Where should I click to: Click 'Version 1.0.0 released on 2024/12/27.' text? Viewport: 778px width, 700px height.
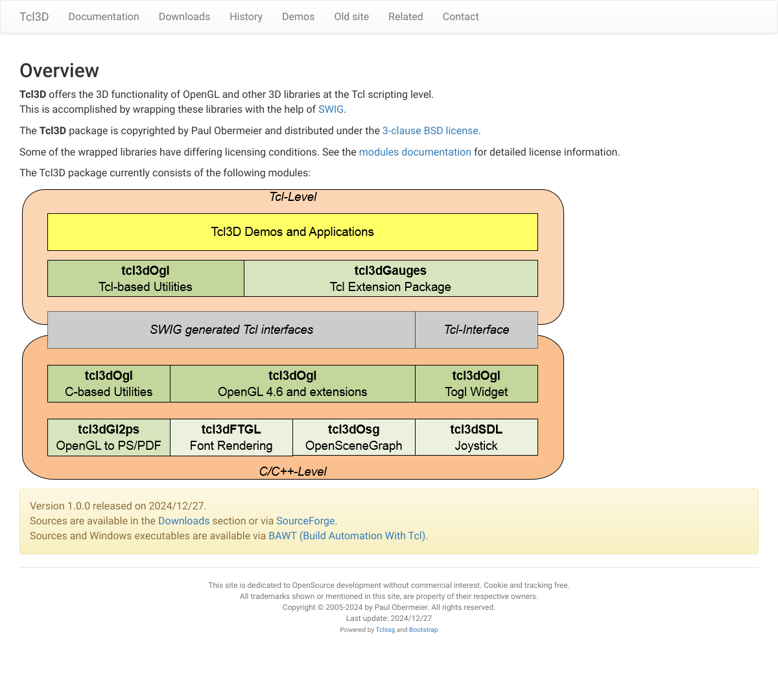pyautogui.click(x=118, y=506)
